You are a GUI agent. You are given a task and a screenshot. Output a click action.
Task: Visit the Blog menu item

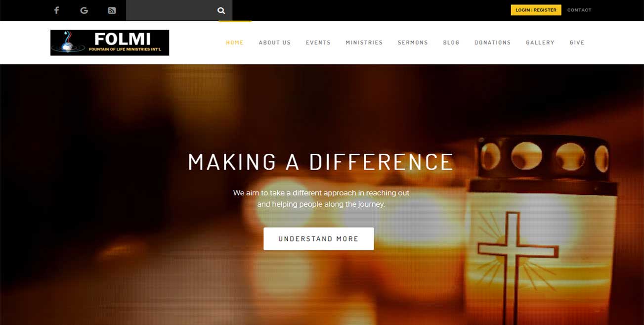(451, 43)
